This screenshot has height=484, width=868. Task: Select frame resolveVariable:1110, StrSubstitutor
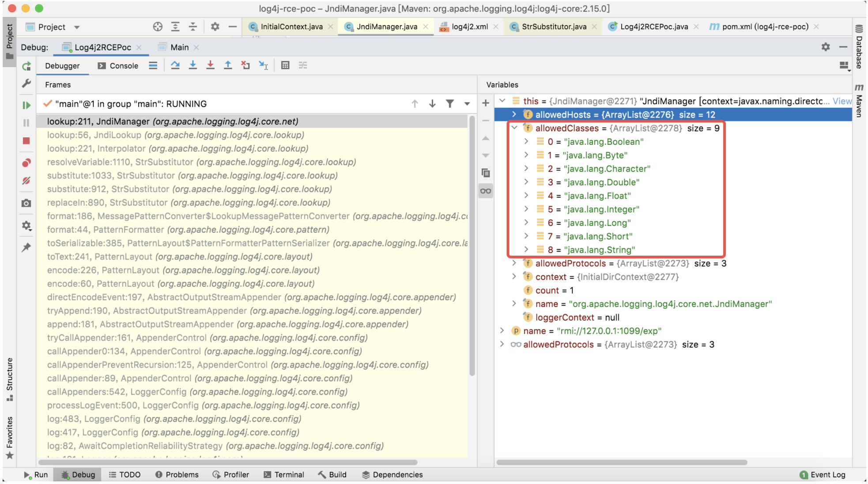tap(252, 162)
